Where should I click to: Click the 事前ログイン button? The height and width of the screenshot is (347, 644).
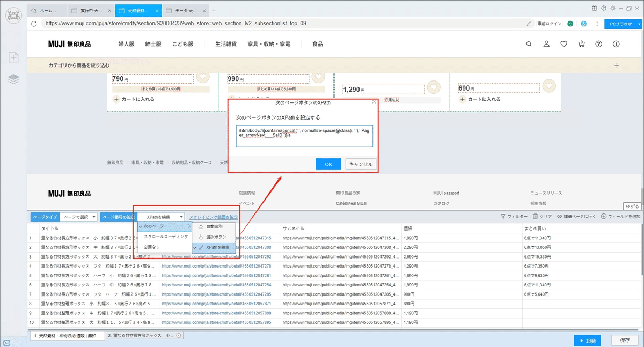[x=549, y=24]
